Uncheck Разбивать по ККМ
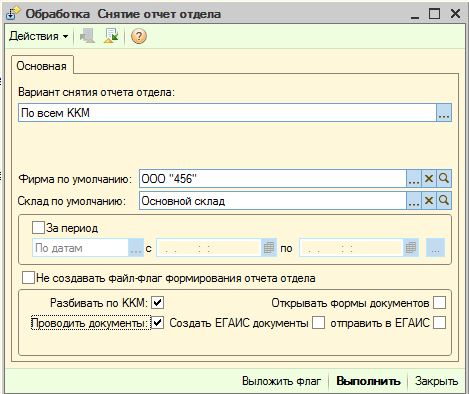Image resolution: width=469 pixels, height=394 pixels. (157, 303)
